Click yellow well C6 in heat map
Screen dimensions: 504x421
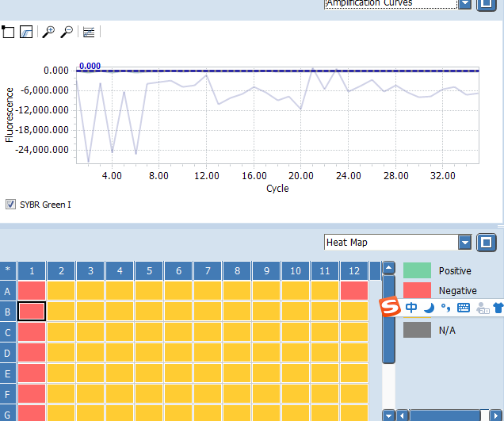coord(178,332)
